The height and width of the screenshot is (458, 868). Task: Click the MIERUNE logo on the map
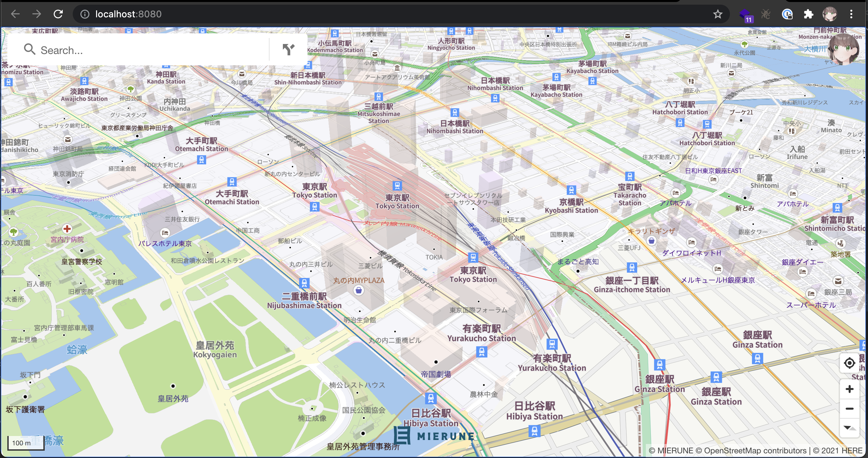pos(434,436)
